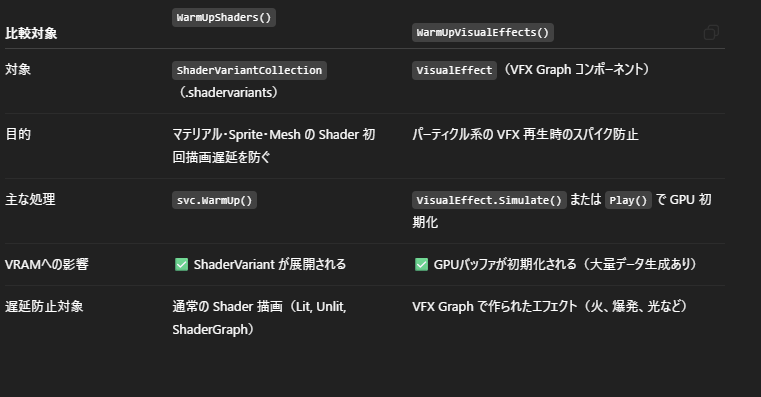The image size is (761, 397).
Task: Click the 目的 row label
Action: [x=18, y=134]
